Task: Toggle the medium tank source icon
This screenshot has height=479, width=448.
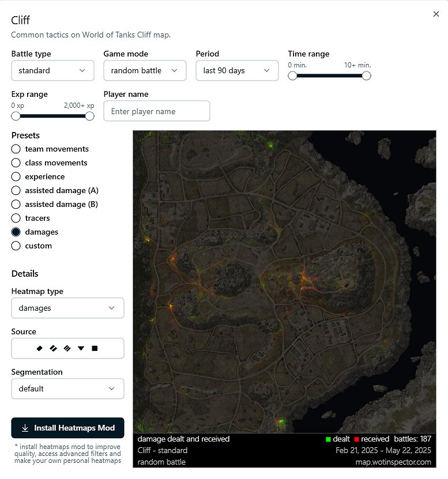Action: coord(53,348)
